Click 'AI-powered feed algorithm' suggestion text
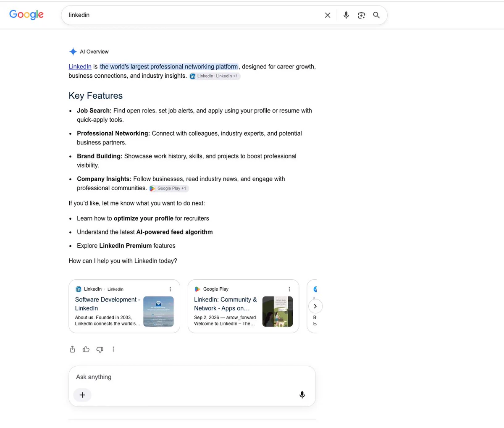 [174, 232]
